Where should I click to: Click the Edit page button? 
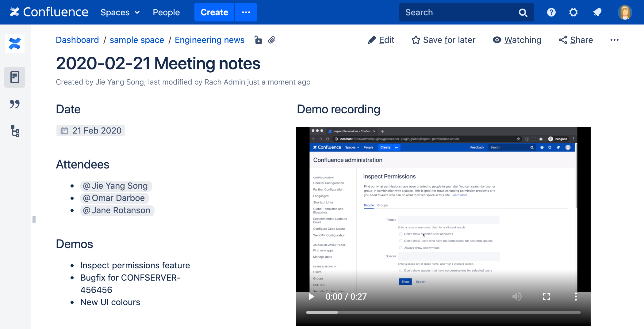click(381, 40)
